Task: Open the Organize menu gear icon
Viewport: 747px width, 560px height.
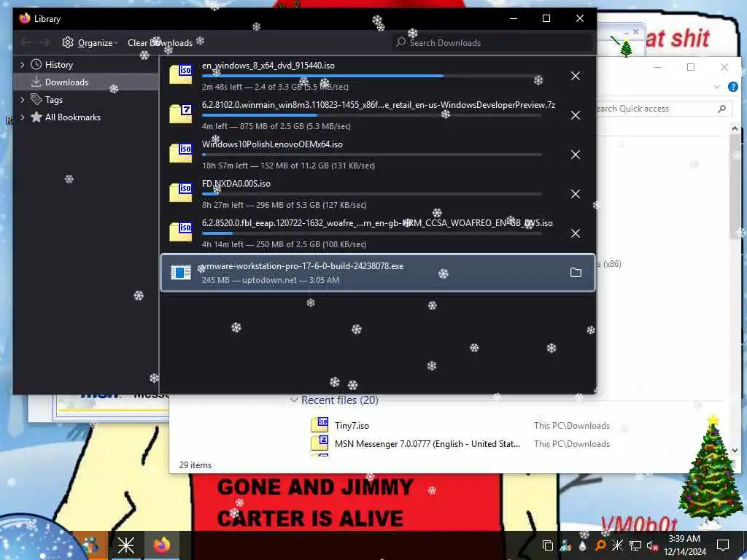Action: (x=68, y=42)
